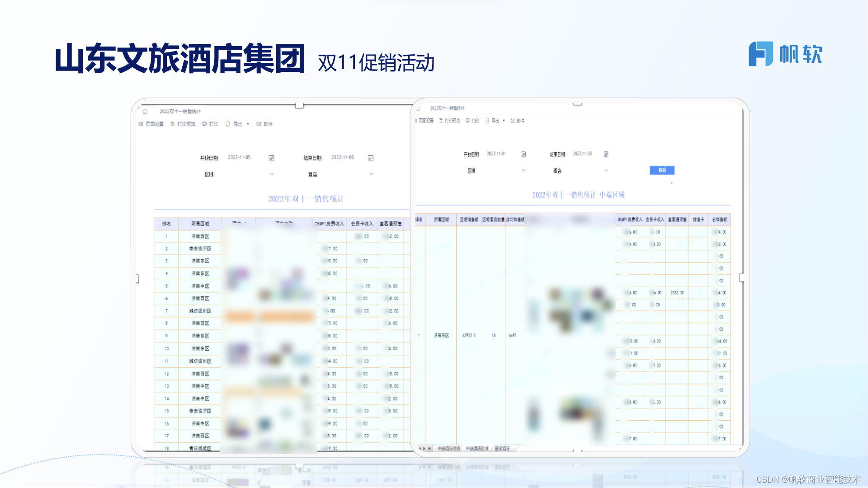This screenshot has width=868, height=488.
Task: Switch to 中端酒店明细 sheet tab
Action: [x=448, y=448]
